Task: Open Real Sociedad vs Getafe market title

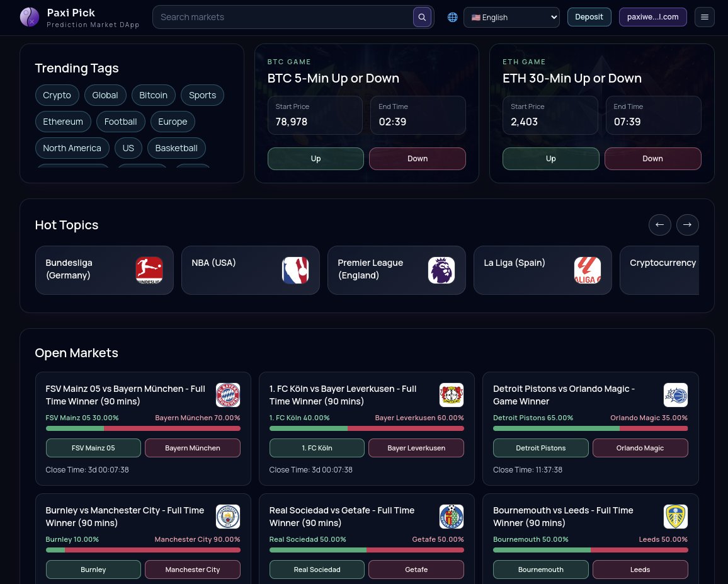Action: [342, 517]
